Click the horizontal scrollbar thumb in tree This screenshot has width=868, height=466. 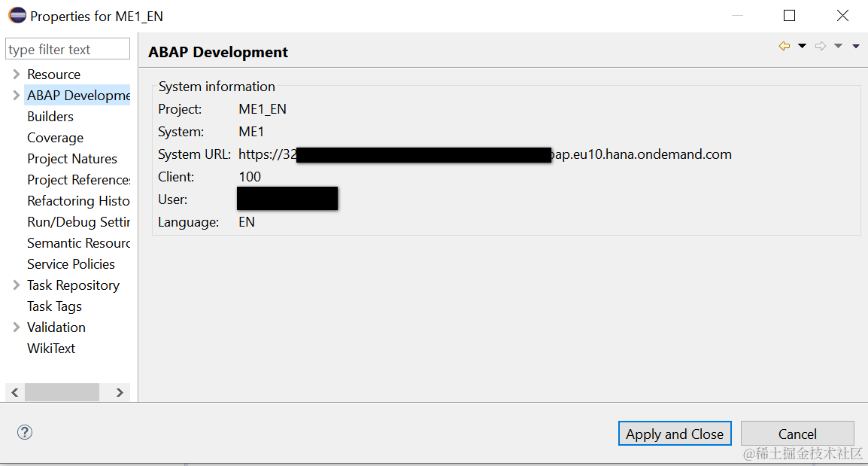[62, 392]
